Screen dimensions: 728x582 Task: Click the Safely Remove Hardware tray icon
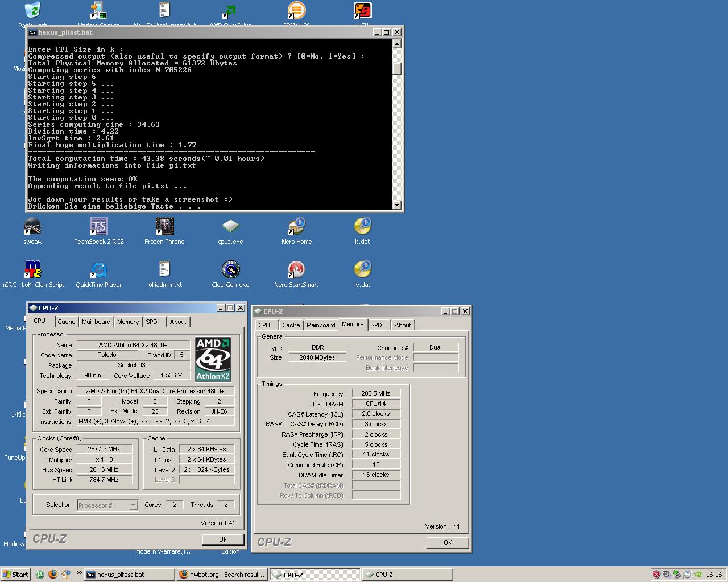coord(677,575)
